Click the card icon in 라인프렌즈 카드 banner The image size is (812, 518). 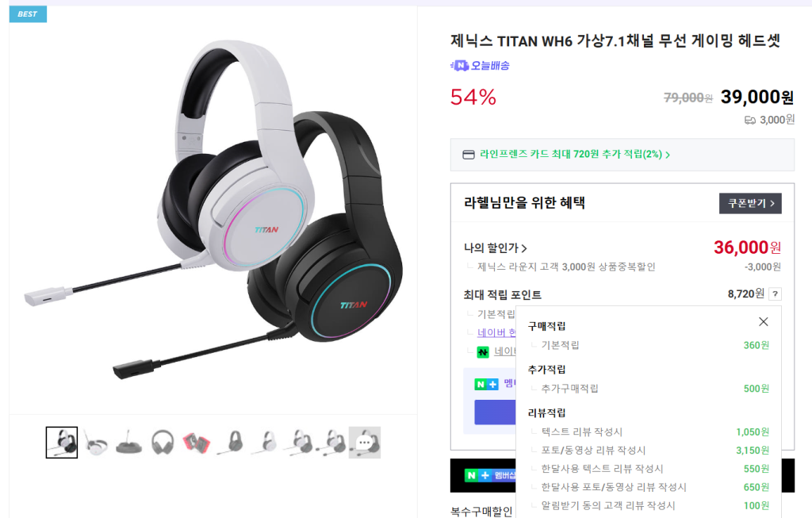pos(468,155)
